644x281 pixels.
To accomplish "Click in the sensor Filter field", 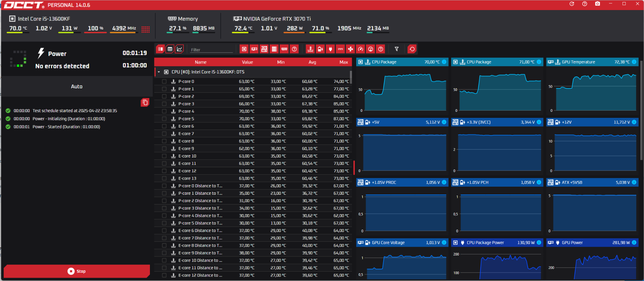I will (x=211, y=50).
